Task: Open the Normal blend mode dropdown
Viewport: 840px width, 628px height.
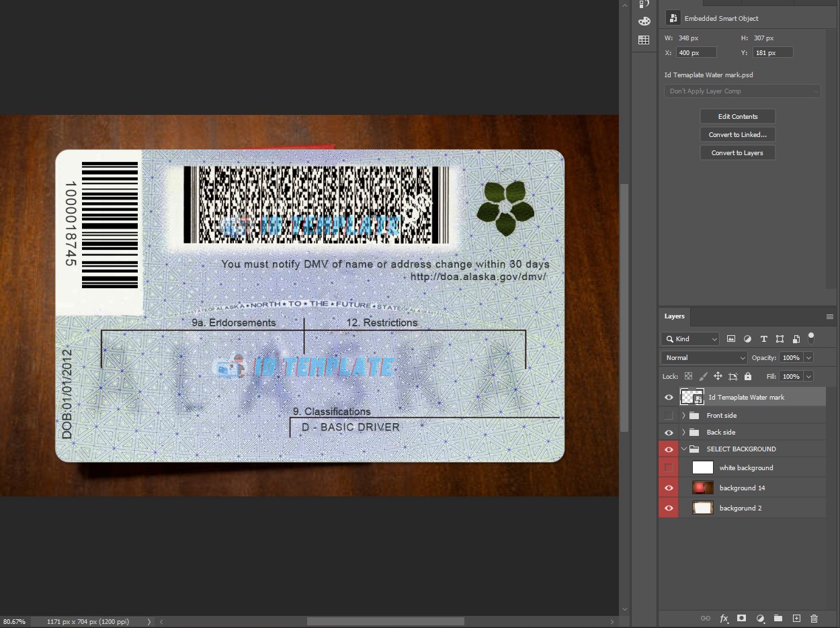Action: pos(704,358)
